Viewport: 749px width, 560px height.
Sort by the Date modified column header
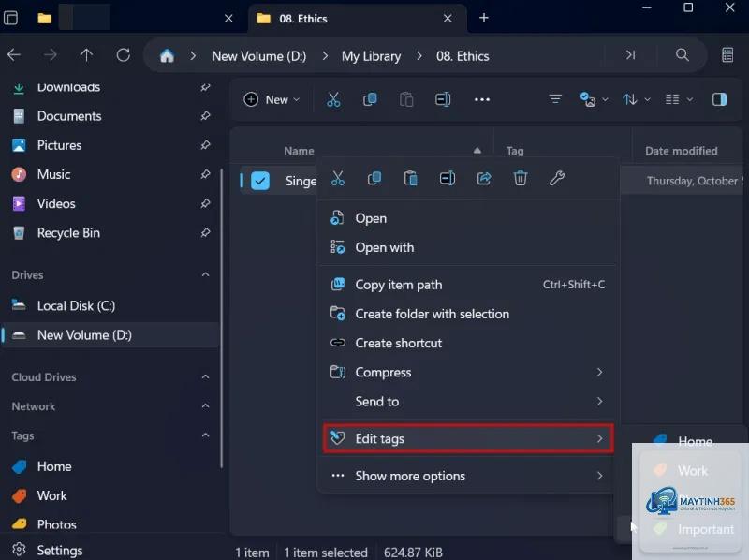(x=682, y=151)
